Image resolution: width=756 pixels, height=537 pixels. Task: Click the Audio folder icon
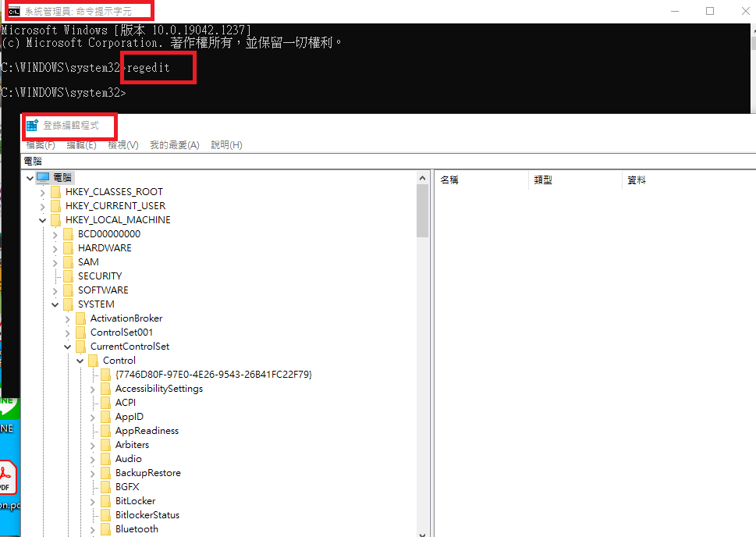105,459
